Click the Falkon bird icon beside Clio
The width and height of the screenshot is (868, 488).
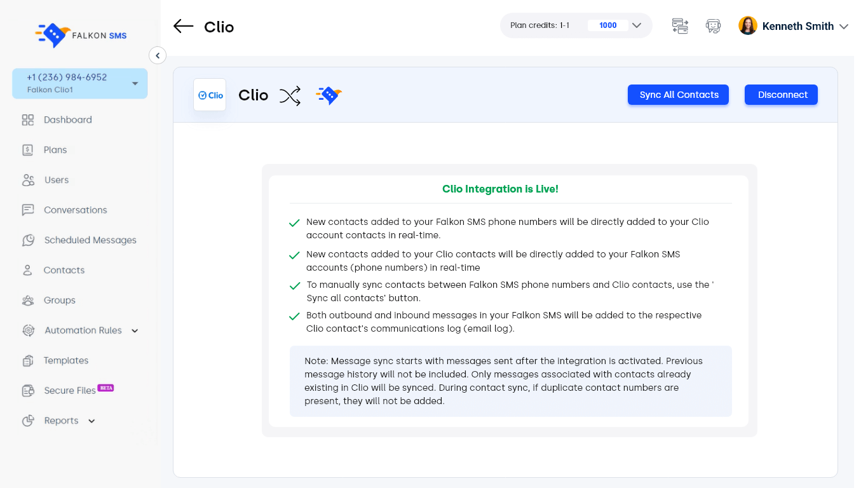point(329,96)
